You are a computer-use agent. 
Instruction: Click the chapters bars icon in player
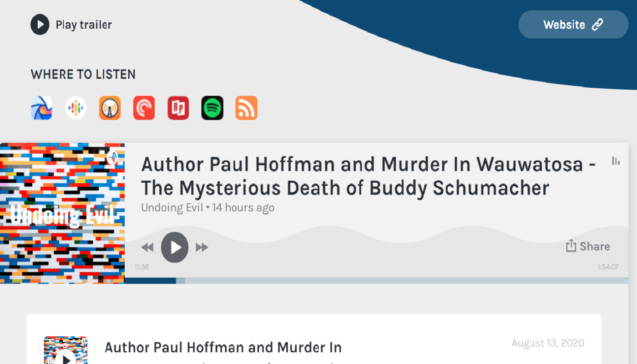(616, 161)
